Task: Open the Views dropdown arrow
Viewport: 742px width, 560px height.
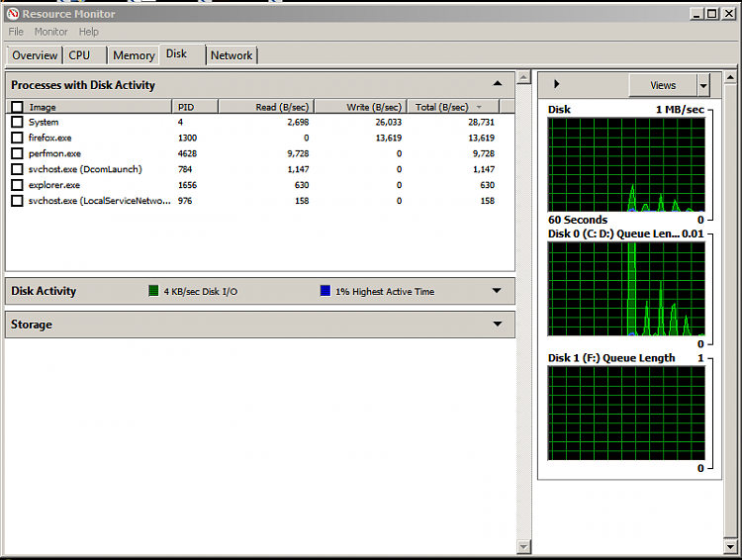Action: point(703,86)
